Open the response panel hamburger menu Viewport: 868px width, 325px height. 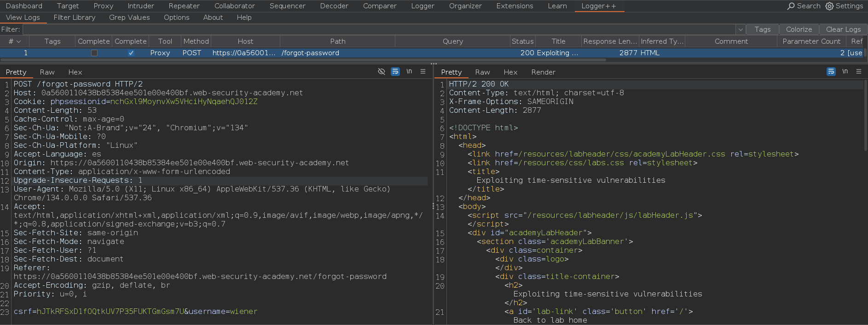pos(859,71)
